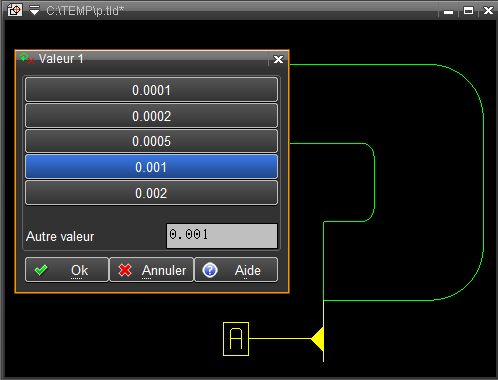Maximize the p.tld document window

tap(468, 11)
